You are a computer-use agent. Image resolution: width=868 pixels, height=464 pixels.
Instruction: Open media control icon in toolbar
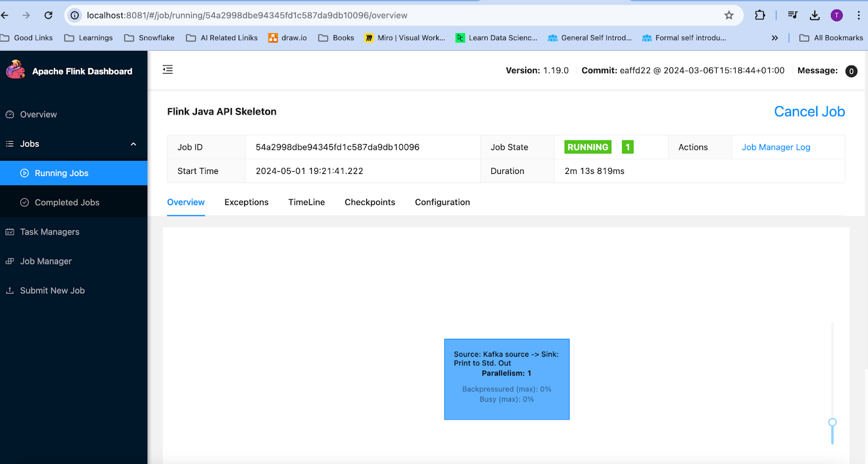pyautogui.click(x=793, y=15)
